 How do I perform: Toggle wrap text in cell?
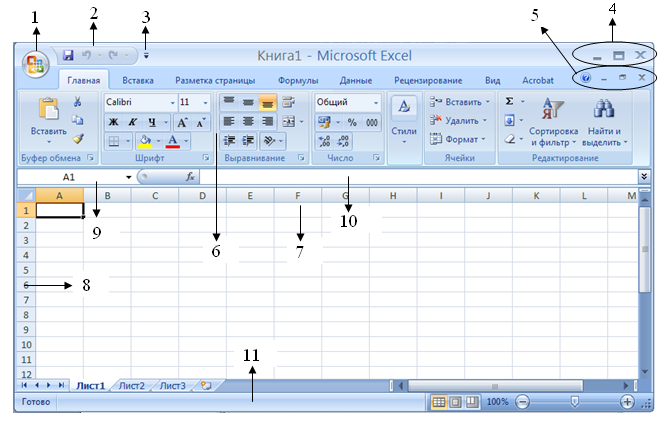coord(289,102)
